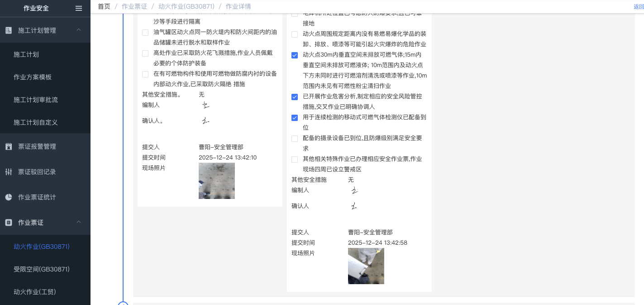Image resolution: width=644 pixels, height=305 pixels.
Task: Click the hamburger menu collapse icon
Action: point(79,8)
